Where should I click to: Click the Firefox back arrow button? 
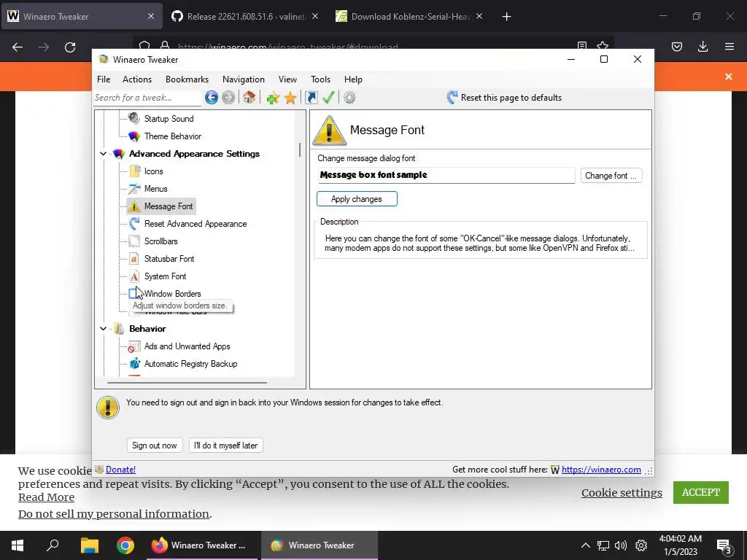(x=18, y=47)
